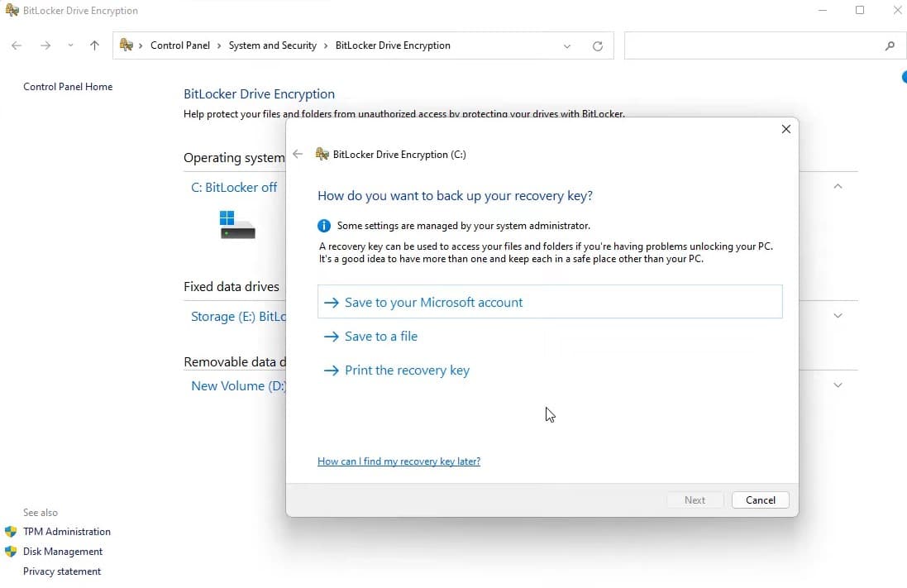Expand the New Volume (D:) section
This screenshot has width=907, height=588.
(x=838, y=385)
